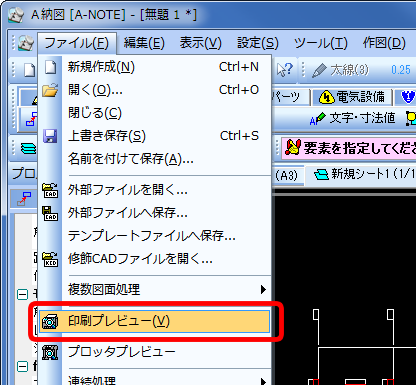Open the 文字・寸法値 tool

353,118
